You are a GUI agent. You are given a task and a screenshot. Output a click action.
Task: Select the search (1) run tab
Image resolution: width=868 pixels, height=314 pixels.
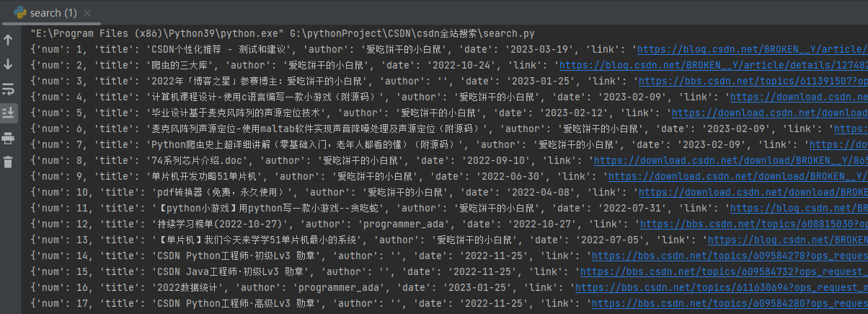[x=54, y=13]
